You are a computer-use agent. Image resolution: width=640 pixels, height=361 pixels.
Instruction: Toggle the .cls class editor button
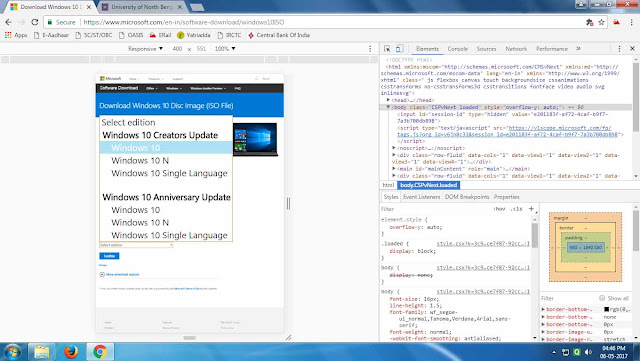pos(516,209)
